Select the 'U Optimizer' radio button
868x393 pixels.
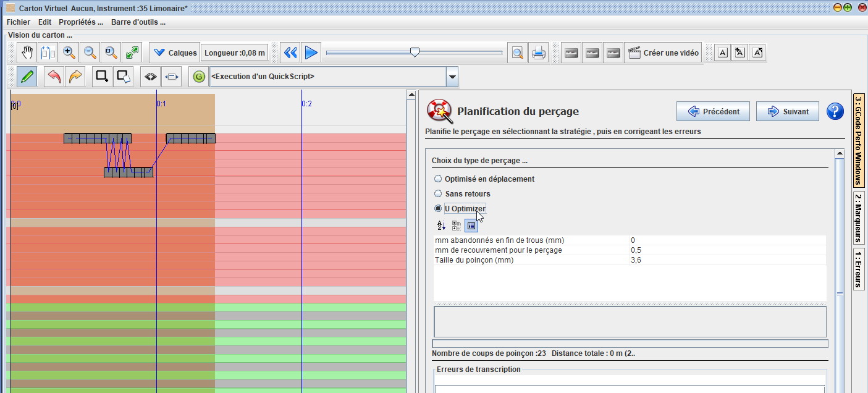click(x=438, y=209)
